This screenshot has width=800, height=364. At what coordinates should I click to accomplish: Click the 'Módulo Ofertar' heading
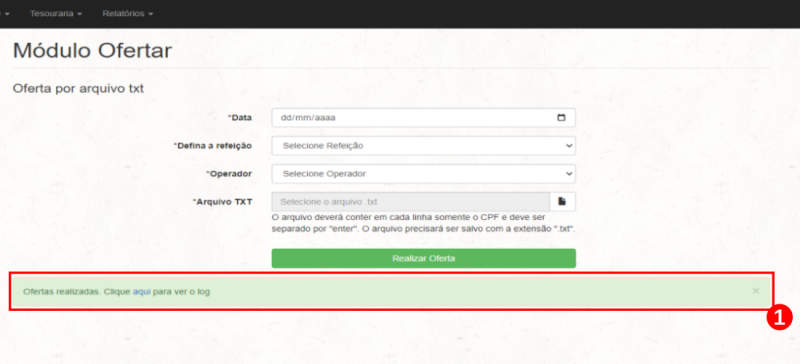92,51
